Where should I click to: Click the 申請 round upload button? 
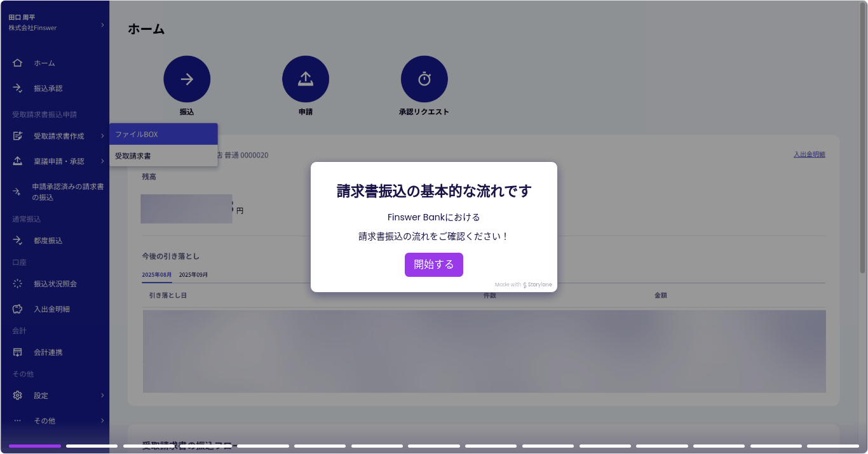(306, 79)
